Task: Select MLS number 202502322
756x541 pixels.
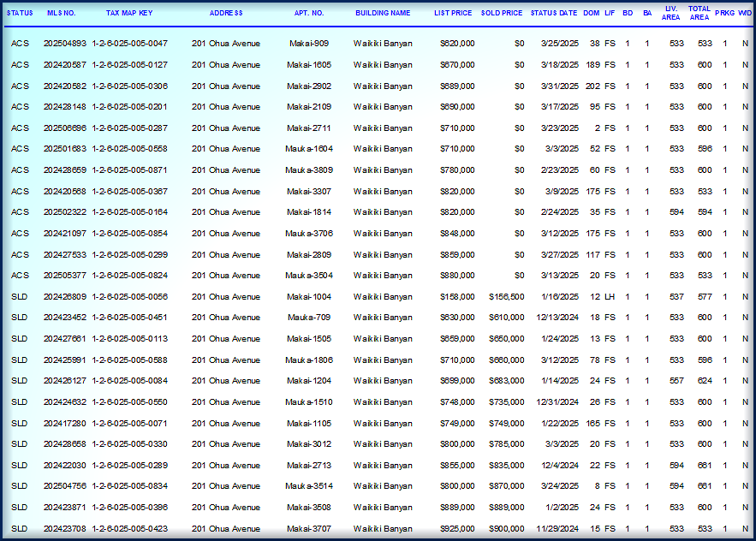Action: click(x=64, y=211)
